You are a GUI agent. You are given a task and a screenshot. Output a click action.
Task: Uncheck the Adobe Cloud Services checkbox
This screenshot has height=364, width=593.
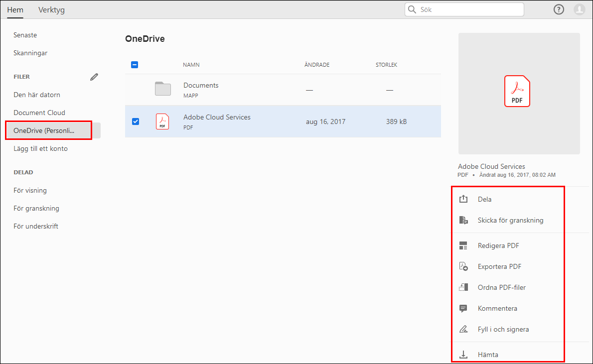point(135,121)
